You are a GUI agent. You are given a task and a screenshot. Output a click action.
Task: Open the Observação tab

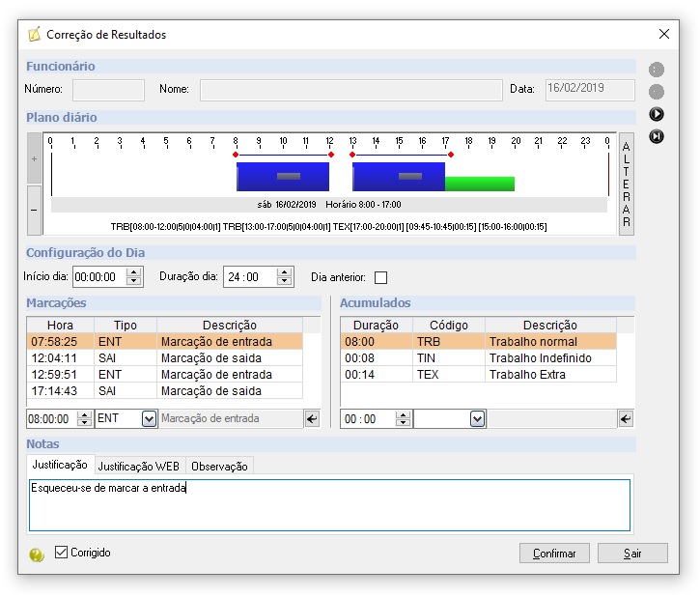[x=219, y=466]
